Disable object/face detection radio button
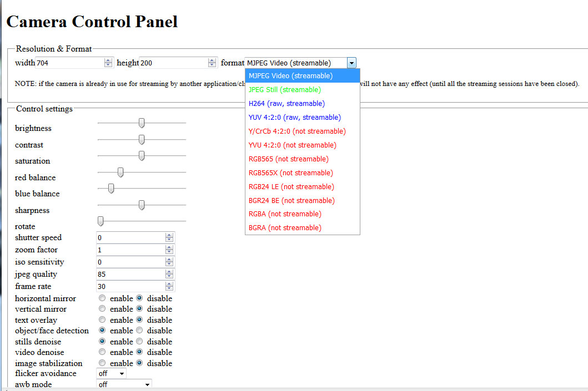 pyautogui.click(x=139, y=331)
